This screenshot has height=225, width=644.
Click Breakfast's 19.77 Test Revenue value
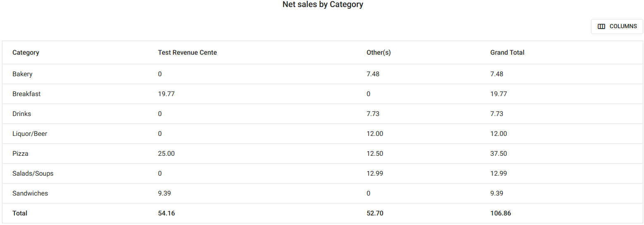point(166,94)
